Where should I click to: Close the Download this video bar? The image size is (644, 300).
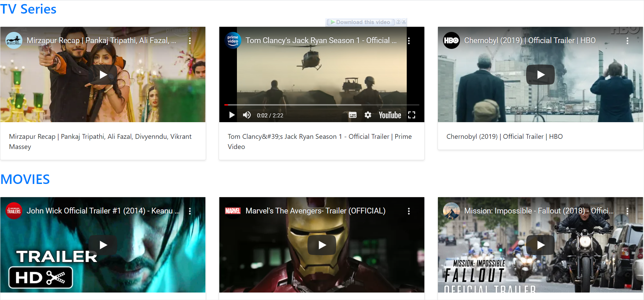404,22
